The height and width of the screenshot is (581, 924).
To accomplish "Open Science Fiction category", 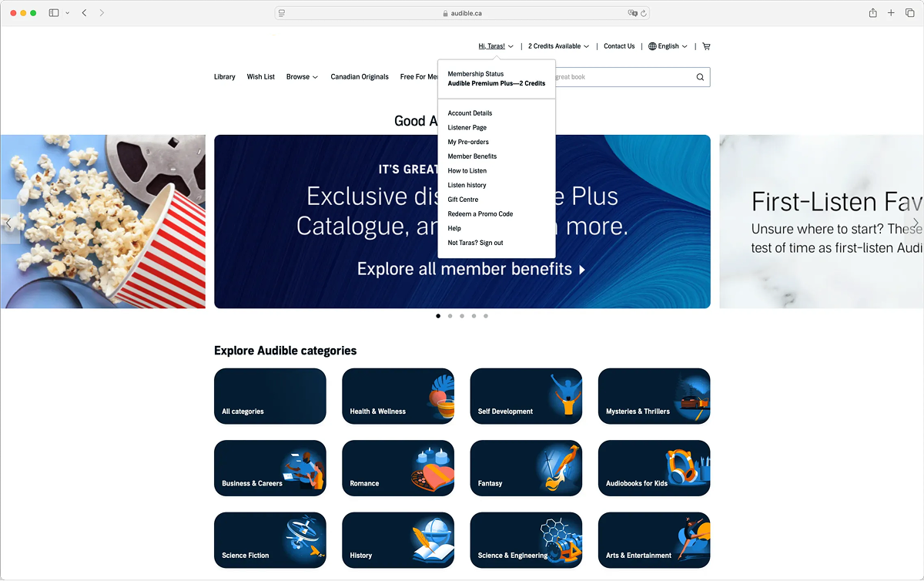I will click(270, 540).
